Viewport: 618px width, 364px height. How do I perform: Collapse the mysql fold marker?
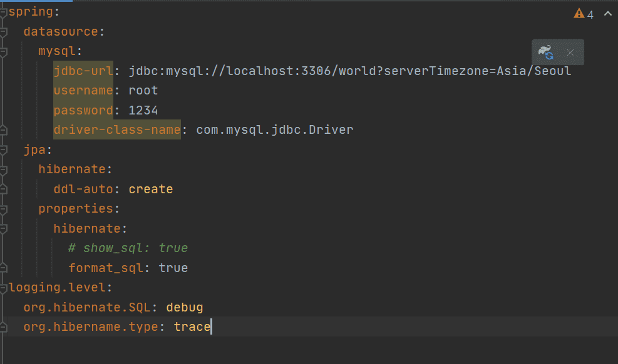[x=3, y=51]
